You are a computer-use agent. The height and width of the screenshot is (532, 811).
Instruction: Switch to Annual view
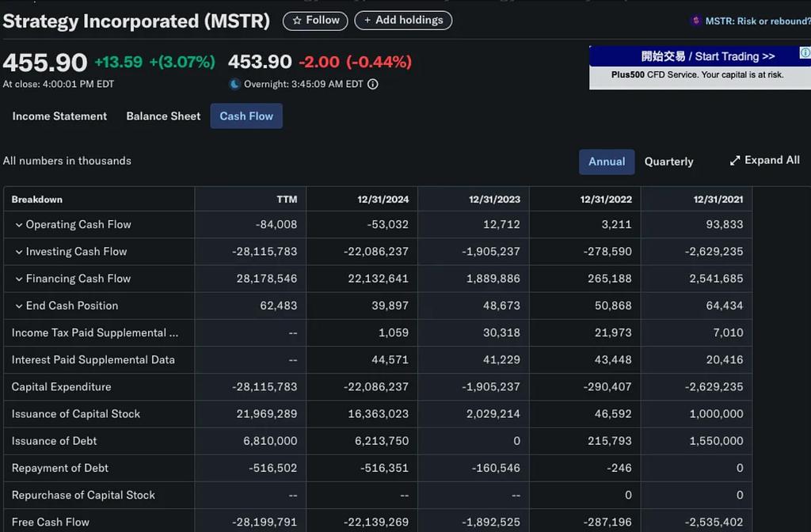(x=607, y=161)
